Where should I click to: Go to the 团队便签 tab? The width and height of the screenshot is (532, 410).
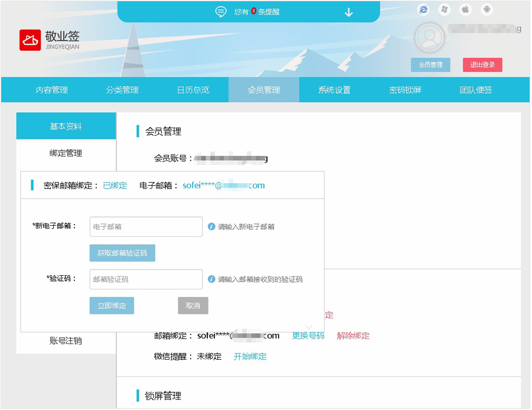pyautogui.click(x=476, y=90)
